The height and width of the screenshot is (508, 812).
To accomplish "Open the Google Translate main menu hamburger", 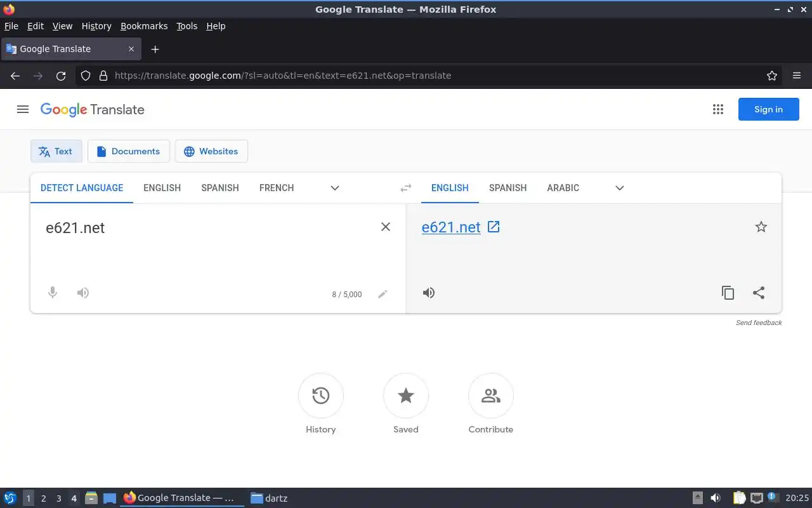I will 23,109.
